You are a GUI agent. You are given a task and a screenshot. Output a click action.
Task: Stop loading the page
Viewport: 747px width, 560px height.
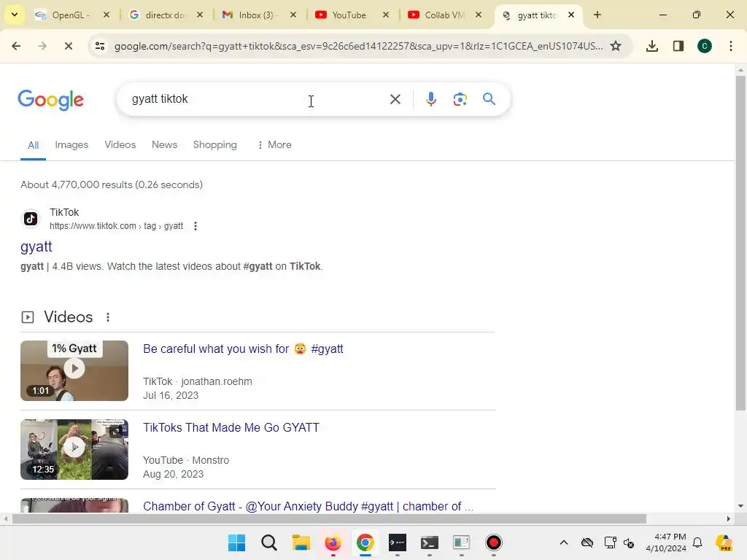tap(68, 46)
